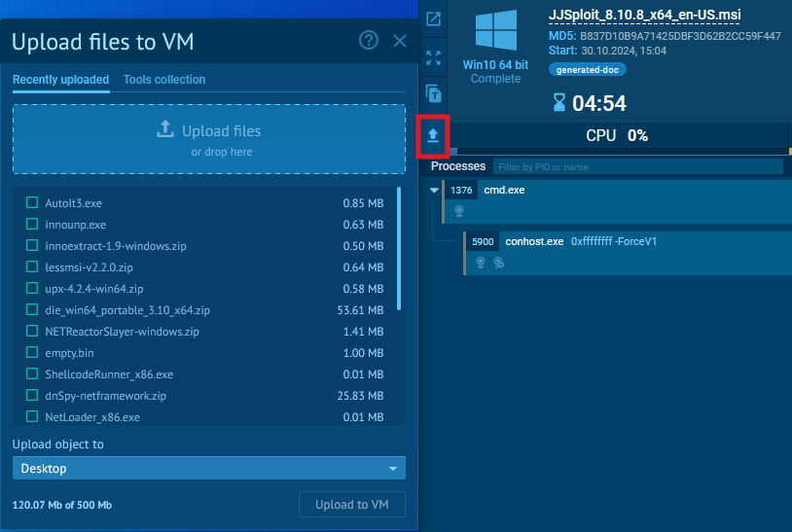Open the Desktop upload destination dropdown
792x532 pixels.
pos(208,469)
